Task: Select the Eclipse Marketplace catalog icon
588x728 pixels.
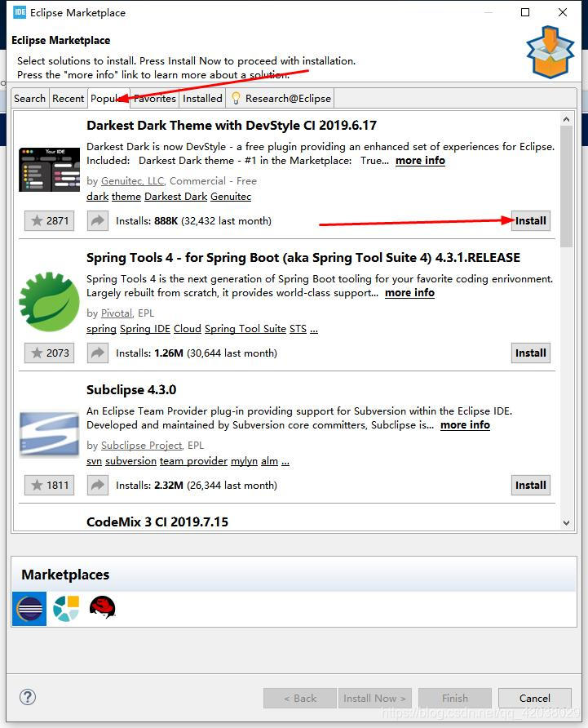Action: click(x=29, y=609)
